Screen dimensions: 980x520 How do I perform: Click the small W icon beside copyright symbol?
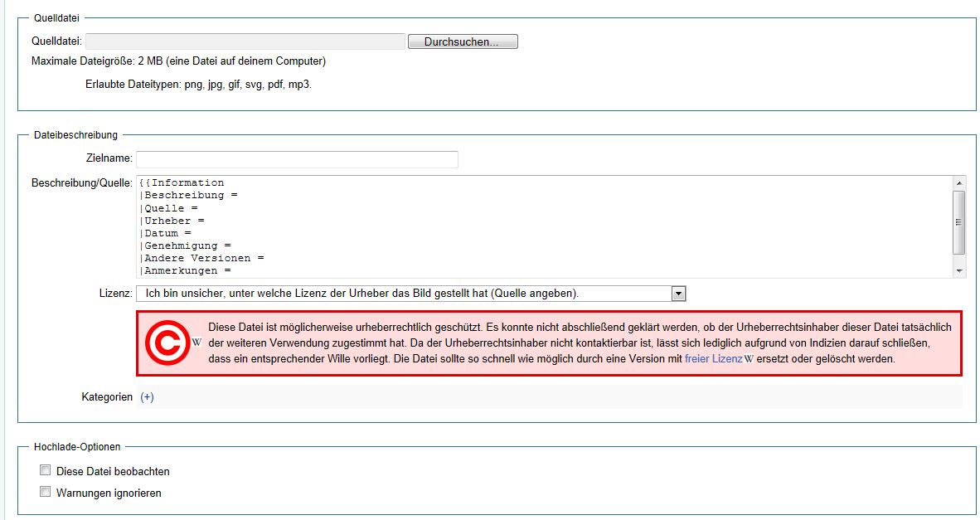coord(196,343)
